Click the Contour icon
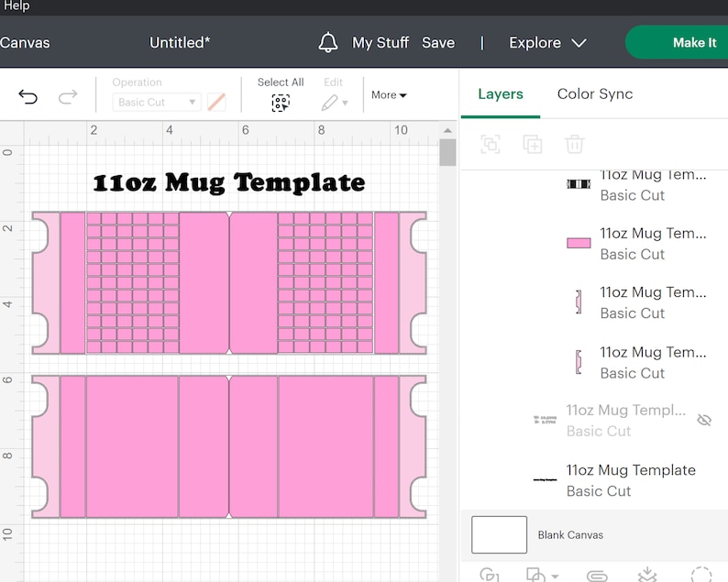Screen dimensions: 728x582 tap(701, 575)
